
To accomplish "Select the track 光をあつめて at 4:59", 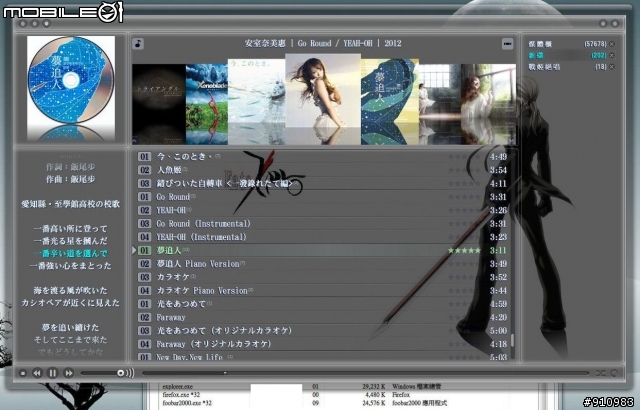I will click(322, 304).
